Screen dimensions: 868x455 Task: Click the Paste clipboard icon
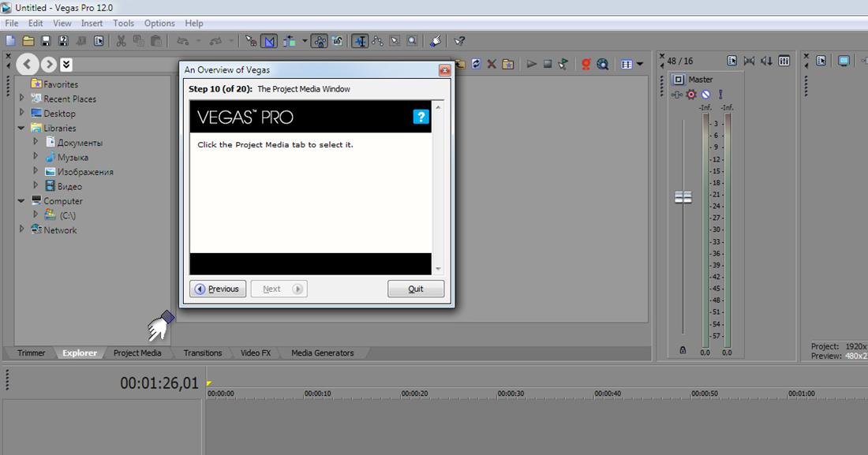tap(156, 41)
